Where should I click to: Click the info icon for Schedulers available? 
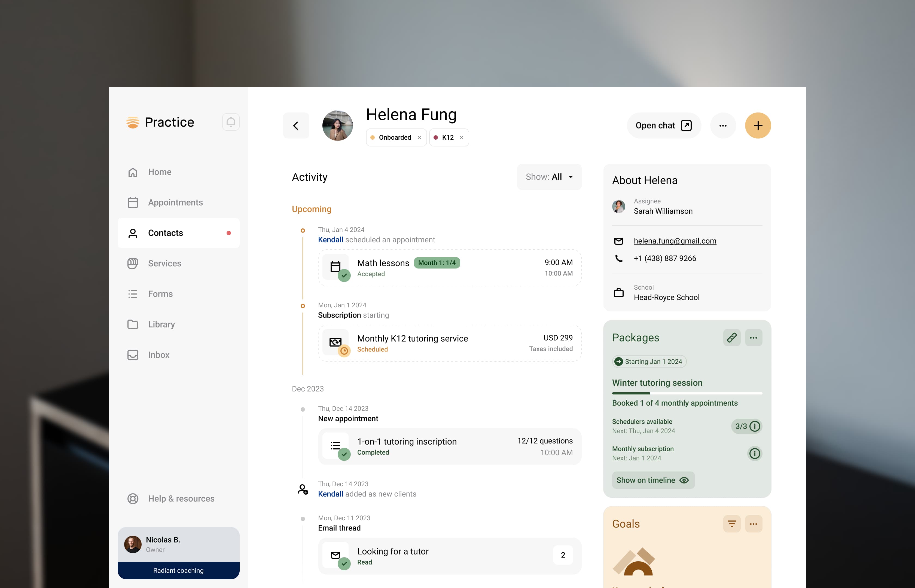click(x=755, y=426)
